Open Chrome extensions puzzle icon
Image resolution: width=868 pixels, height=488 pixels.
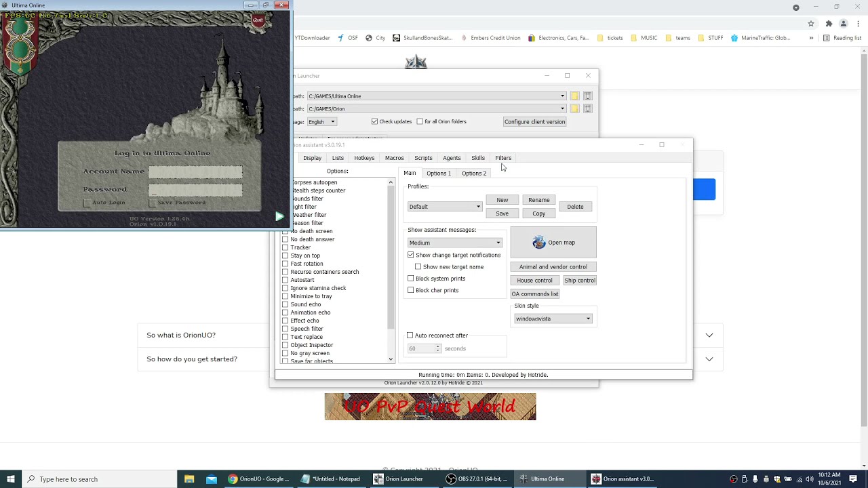click(829, 23)
